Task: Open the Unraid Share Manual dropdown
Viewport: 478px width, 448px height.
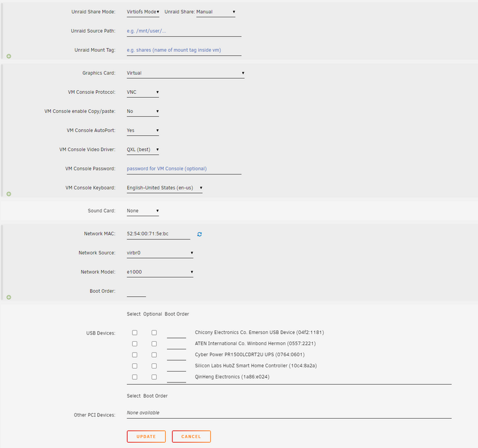Action: [x=216, y=12]
